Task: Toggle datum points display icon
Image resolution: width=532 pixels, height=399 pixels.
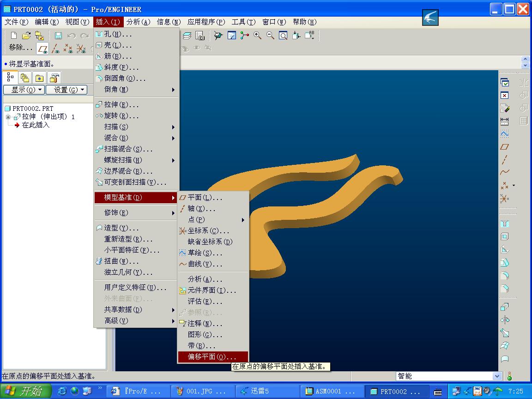Action: coord(68,48)
